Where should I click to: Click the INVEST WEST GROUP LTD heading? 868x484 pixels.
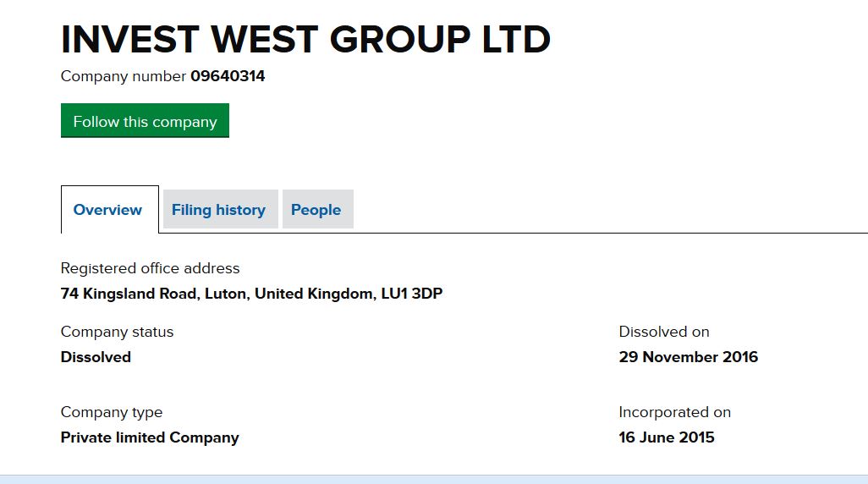point(305,39)
